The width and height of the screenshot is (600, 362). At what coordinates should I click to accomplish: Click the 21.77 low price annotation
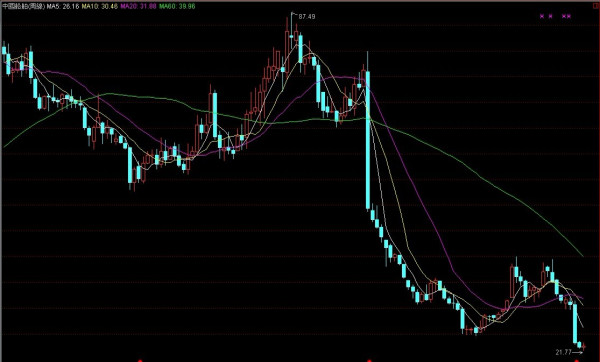pos(563,352)
